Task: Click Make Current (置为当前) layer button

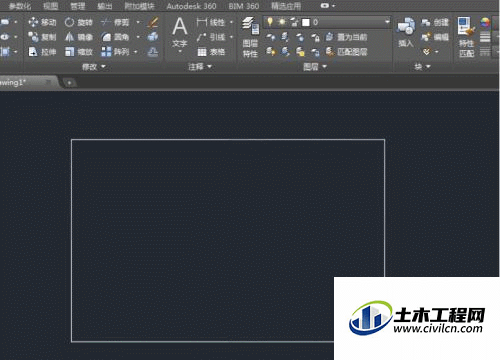Action: coord(346,37)
